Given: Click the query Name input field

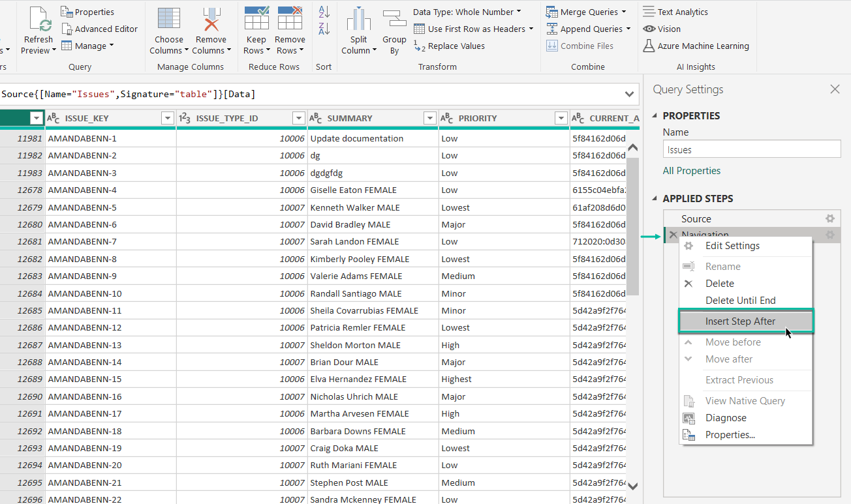Looking at the screenshot, I should [x=751, y=149].
